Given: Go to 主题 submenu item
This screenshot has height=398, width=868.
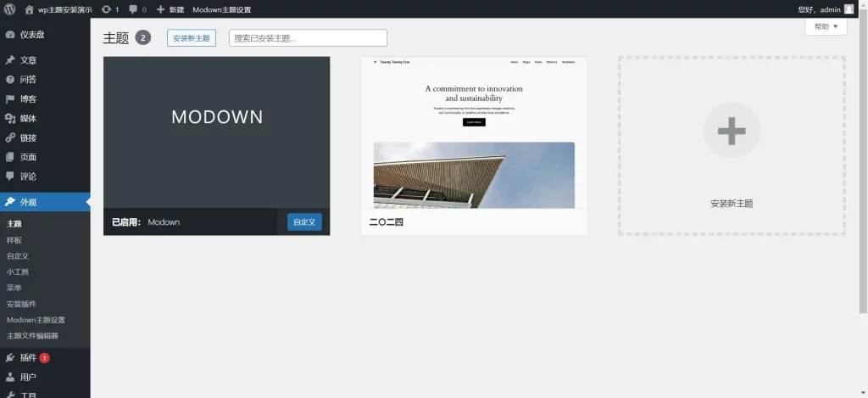Looking at the screenshot, I should (x=14, y=224).
